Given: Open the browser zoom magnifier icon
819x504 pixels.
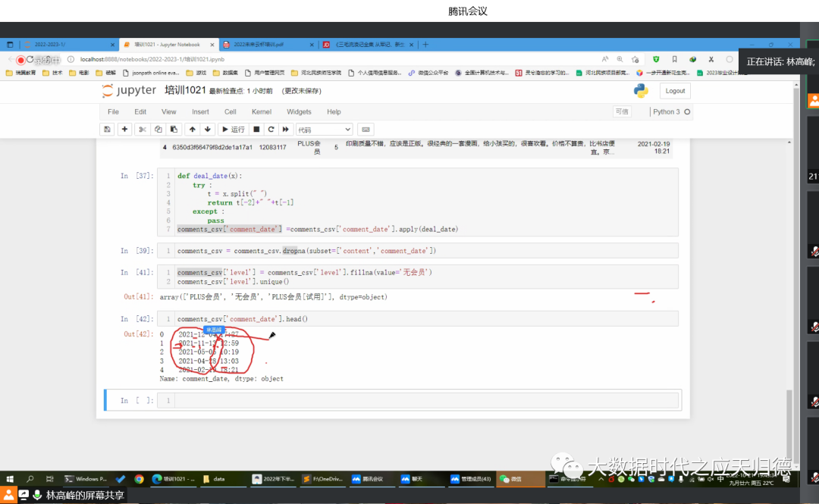Looking at the screenshot, I should pyautogui.click(x=620, y=60).
